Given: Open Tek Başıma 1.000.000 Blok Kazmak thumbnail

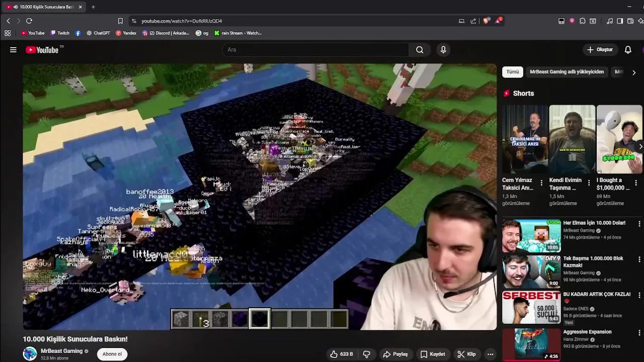Looking at the screenshot, I should point(531,271).
